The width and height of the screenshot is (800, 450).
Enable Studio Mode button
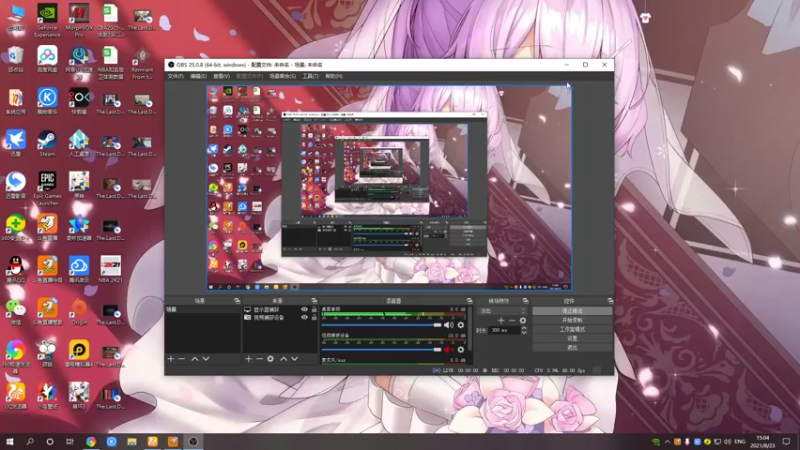point(572,329)
